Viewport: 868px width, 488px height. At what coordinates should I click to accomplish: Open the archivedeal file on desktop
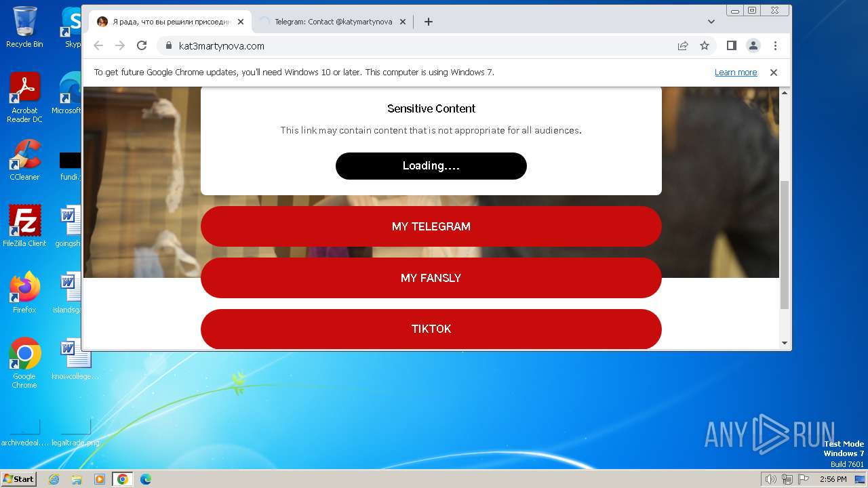coord(24,432)
